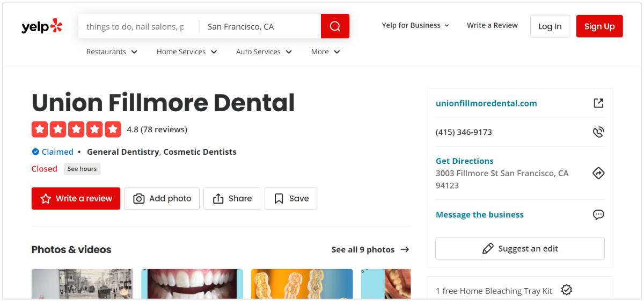This screenshot has width=644, height=302.
Task: Click the directions diamond arrow icon
Action: tap(598, 173)
